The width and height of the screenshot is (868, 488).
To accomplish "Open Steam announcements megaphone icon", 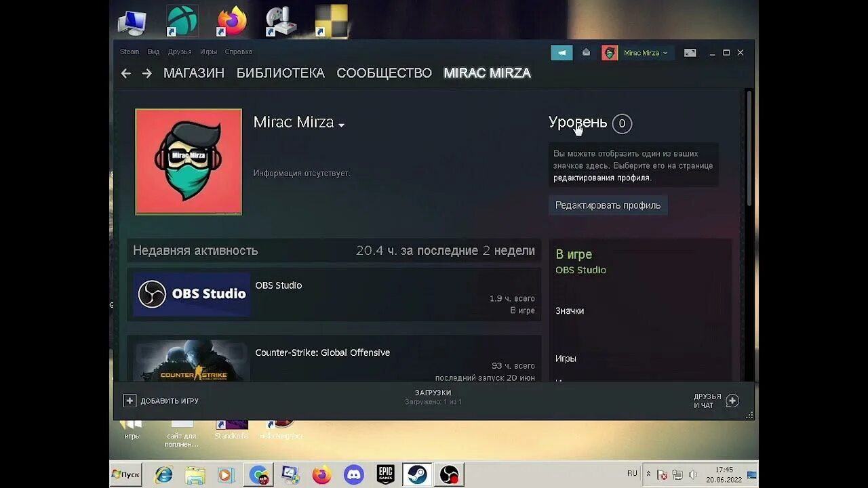I will click(561, 53).
